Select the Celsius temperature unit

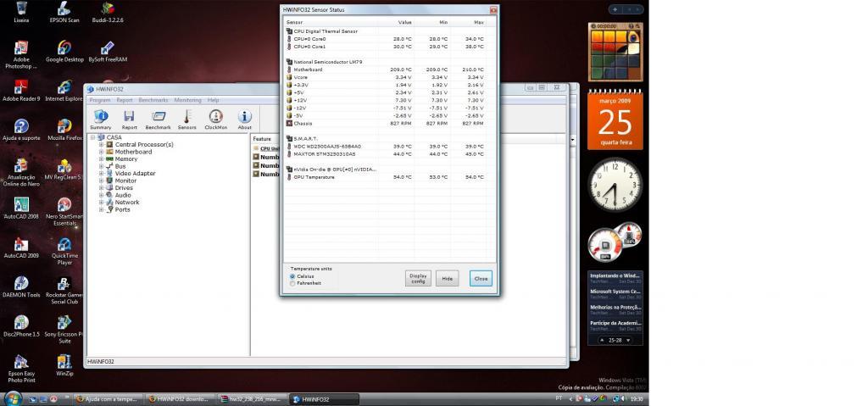(x=292, y=275)
